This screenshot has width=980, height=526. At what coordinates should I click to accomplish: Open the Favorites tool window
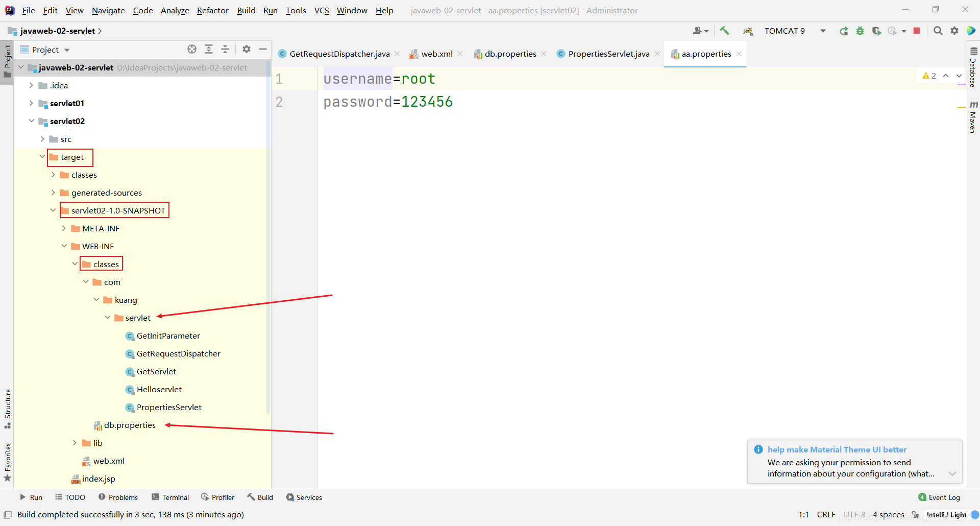coord(7,462)
